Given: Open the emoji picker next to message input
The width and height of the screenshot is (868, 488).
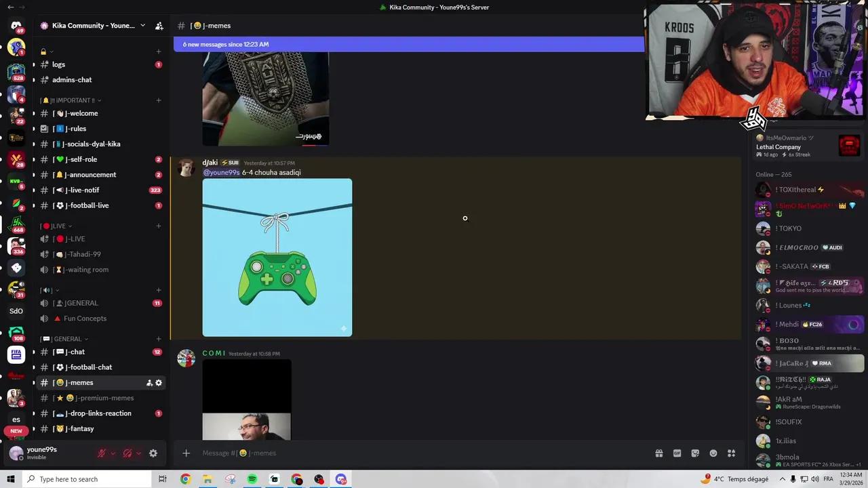Looking at the screenshot, I should pyautogui.click(x=713, y=453).
